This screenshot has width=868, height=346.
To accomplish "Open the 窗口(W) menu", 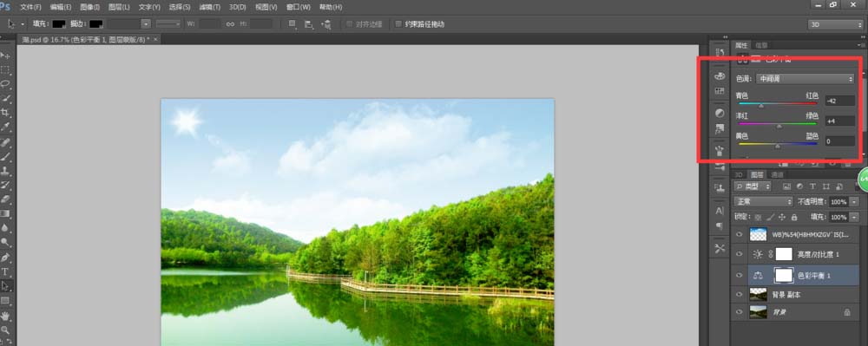I will point(299,7).
